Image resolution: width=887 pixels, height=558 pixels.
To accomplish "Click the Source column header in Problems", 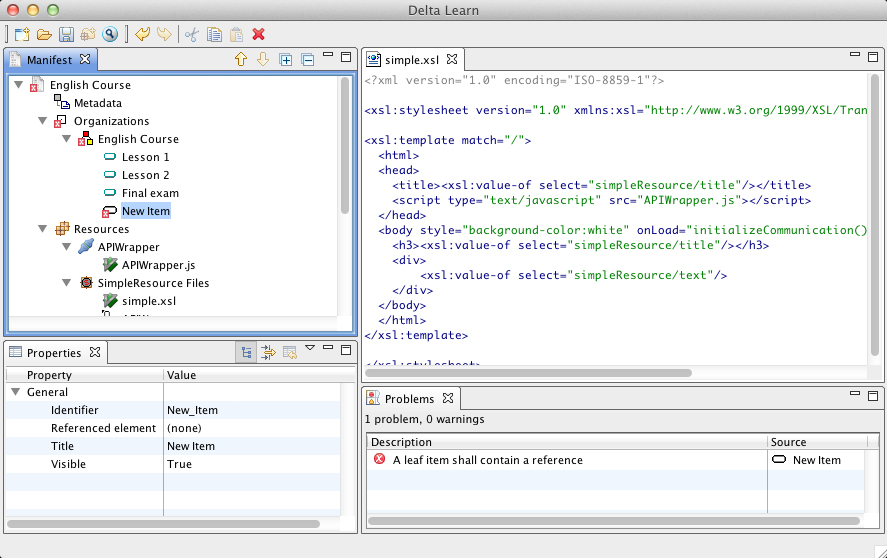I will point(816,442).
